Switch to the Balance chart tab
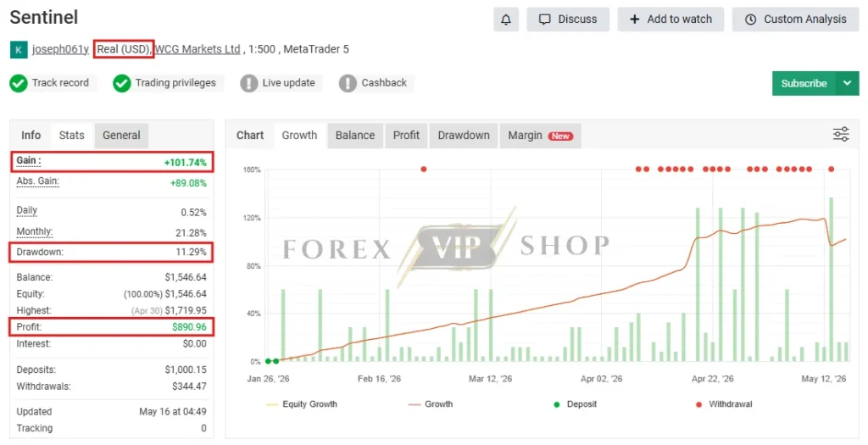The height and width of the screenshot is (445, 868). [x=355, y=135]
